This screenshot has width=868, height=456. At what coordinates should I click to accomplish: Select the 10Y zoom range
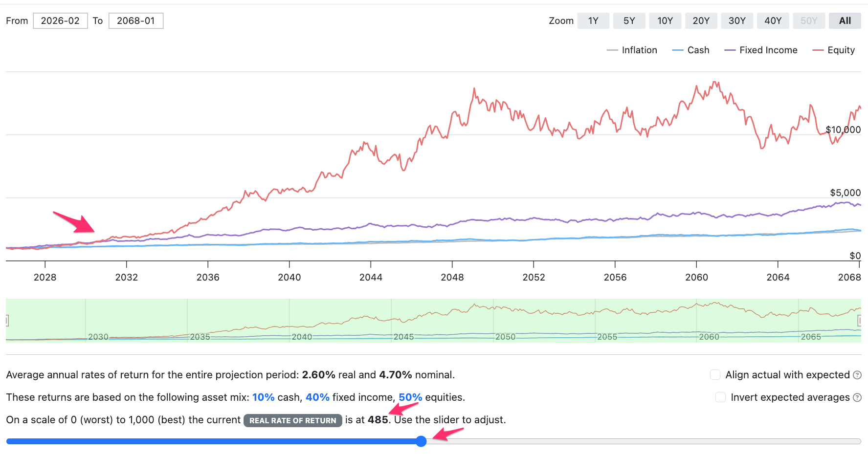665,21
